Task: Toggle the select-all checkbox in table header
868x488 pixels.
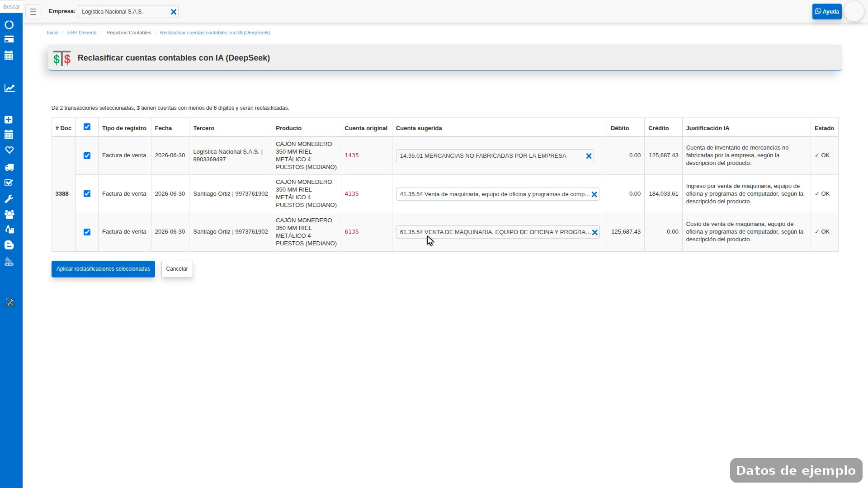Action: [x=87, y=127]
